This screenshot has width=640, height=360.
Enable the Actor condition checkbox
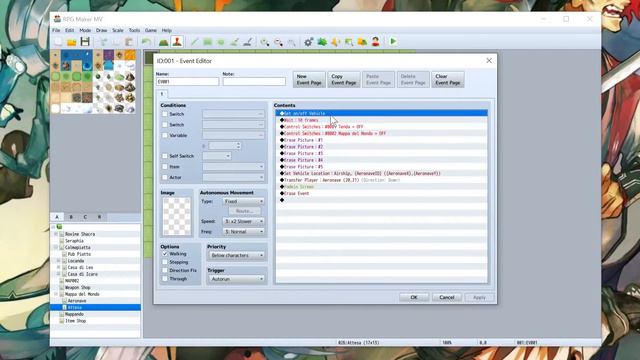coord(165,177)
